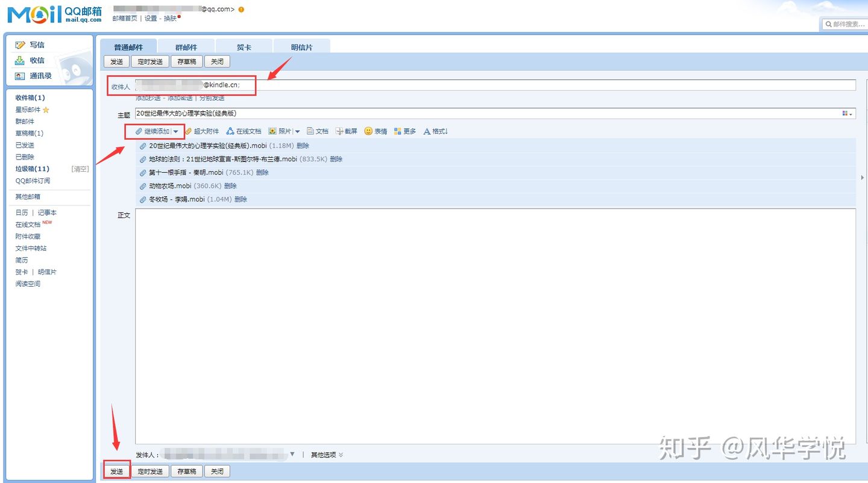Click inside the 正文 message body area
The width and height of the screenshot is (868, 483).
point(495,326)
